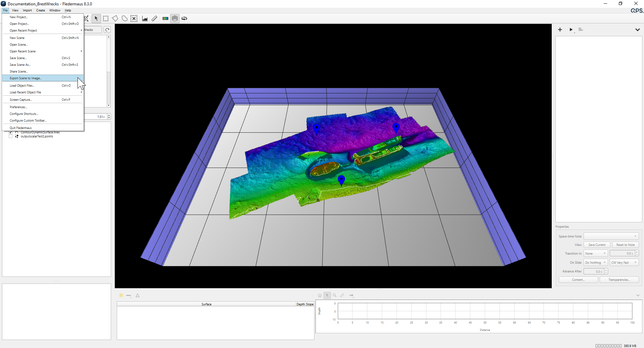Choose Export Scene to Image from menu
The height and width of the screenshot is (348, 644).
(26, 78)
